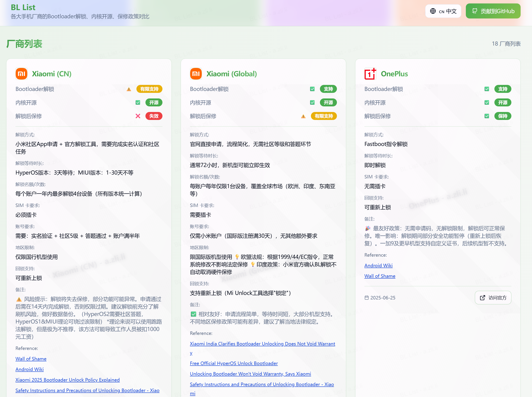Open the 中文 language switcher

click(x=443, y=11)
